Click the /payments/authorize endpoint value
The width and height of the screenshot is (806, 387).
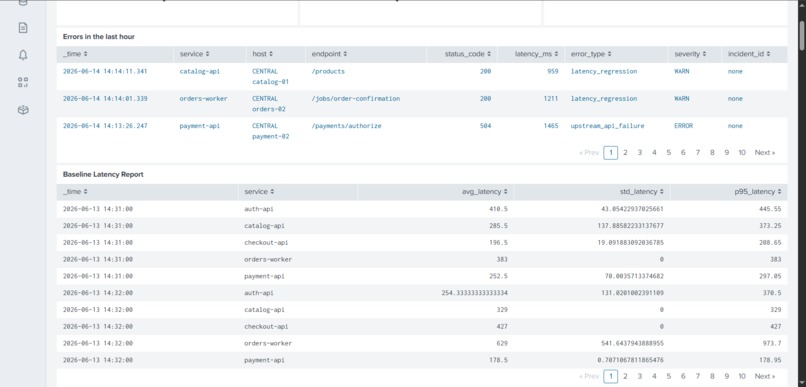(346, 126)
